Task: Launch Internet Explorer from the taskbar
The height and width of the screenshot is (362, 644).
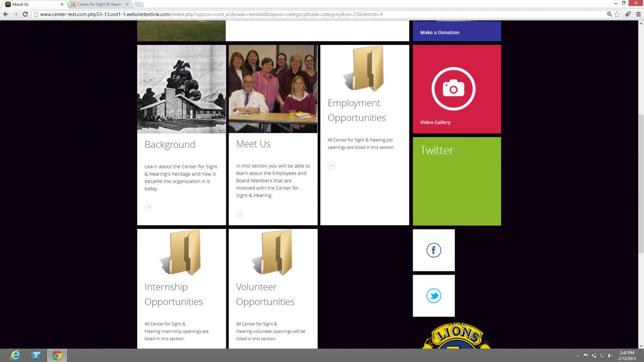Action: [x=16, y=355]
